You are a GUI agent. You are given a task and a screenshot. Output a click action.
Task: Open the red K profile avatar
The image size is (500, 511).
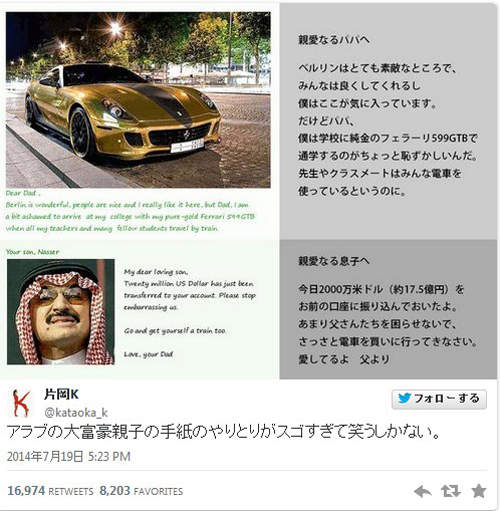pyautogui.click(x=21, y=403)
